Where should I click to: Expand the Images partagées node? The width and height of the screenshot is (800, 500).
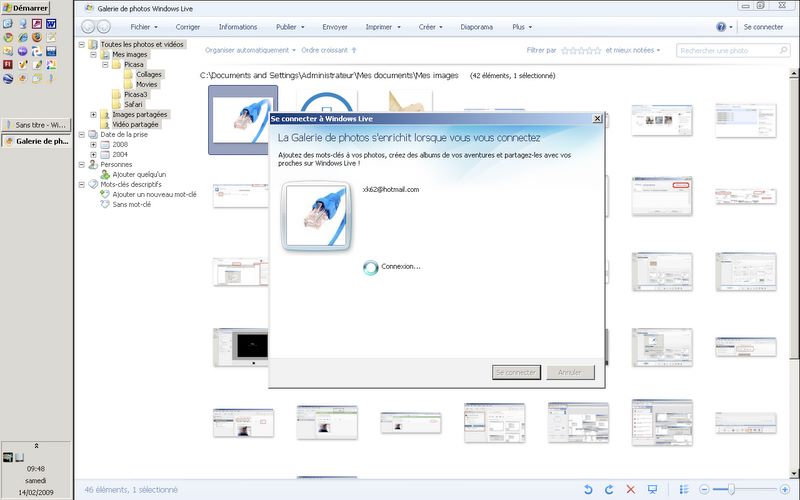pos(93,114)
